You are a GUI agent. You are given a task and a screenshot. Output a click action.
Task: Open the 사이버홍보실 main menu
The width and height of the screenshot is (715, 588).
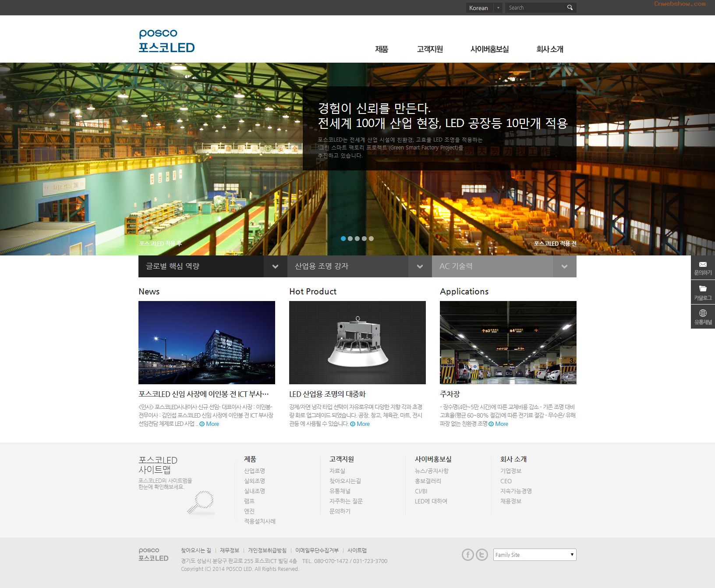[x=489, y=49]
